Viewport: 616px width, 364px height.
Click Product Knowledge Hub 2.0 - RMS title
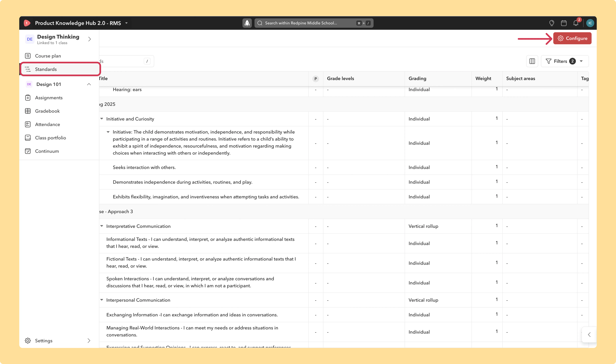[x=78, y=23]
